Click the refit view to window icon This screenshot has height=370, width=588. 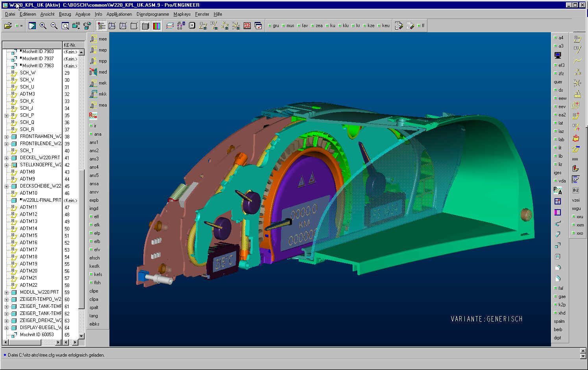pyautogui.click(x=65, y=26)
